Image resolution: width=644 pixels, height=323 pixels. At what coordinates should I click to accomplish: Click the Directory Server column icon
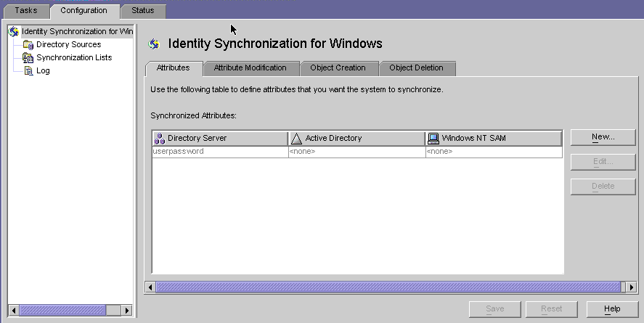coord(159,139)
